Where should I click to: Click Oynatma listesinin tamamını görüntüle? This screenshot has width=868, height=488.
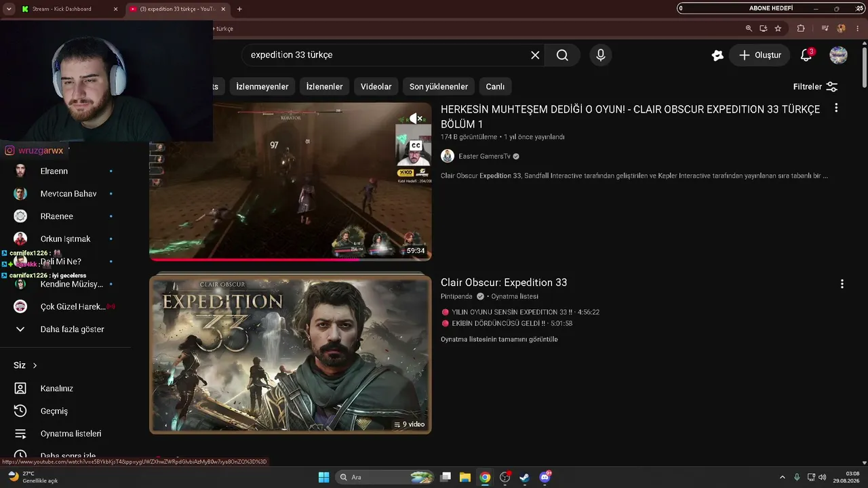pos(499,339)
